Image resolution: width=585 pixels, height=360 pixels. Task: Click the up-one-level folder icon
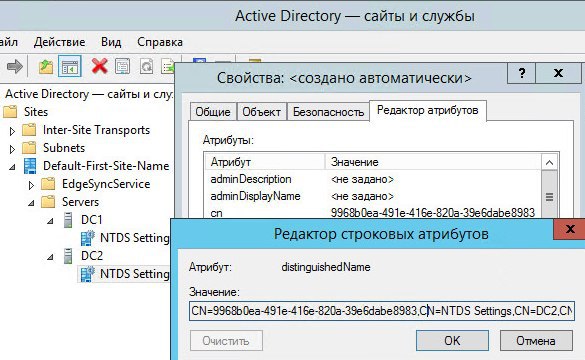[x=46, y=67]
